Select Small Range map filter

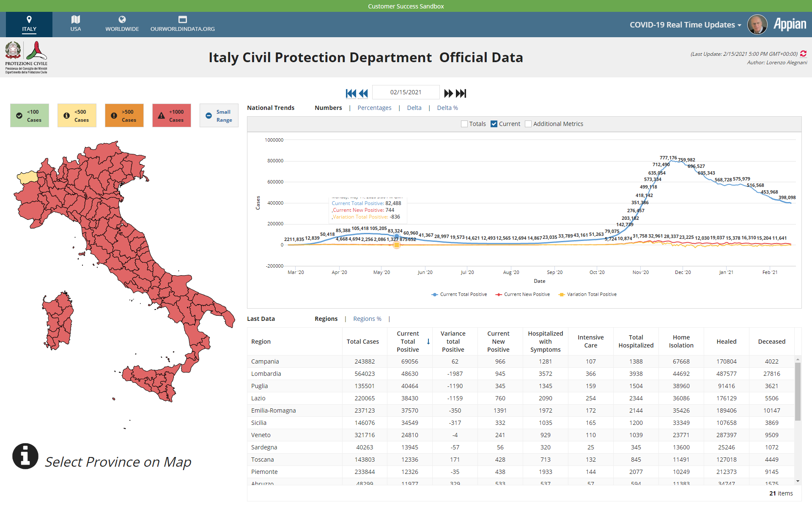point(219,115)
